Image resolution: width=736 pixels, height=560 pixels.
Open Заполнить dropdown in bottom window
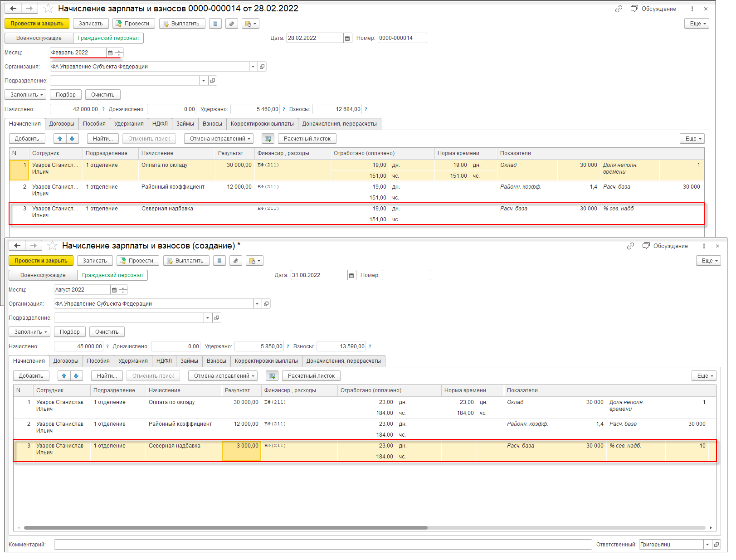[29, 332]
